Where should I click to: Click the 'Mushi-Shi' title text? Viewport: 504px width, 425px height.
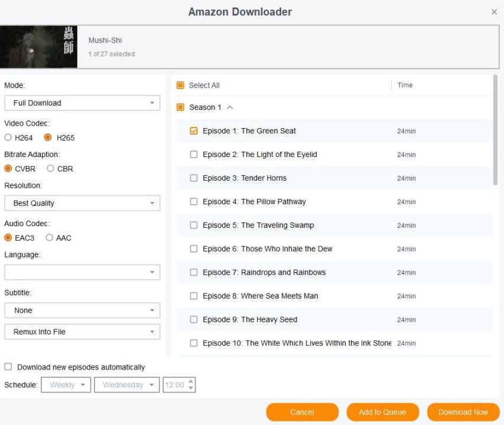pos(105,41)
